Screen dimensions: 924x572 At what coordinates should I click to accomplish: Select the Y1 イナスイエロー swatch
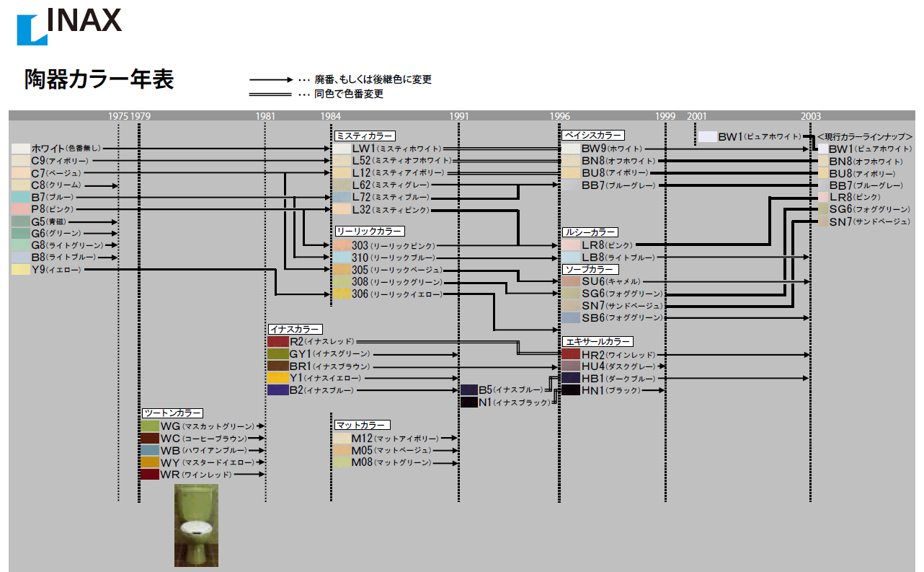click(277, 378)
